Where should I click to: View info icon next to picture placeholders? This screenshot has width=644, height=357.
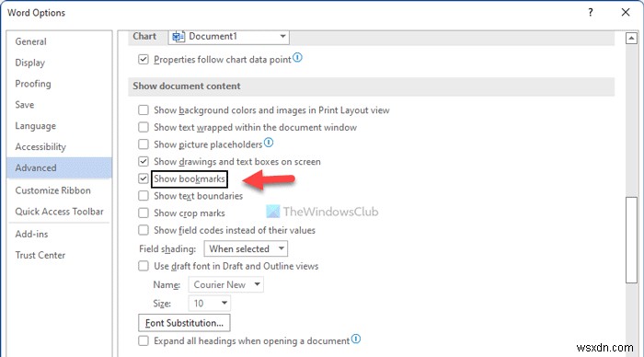tap(269, 143)
